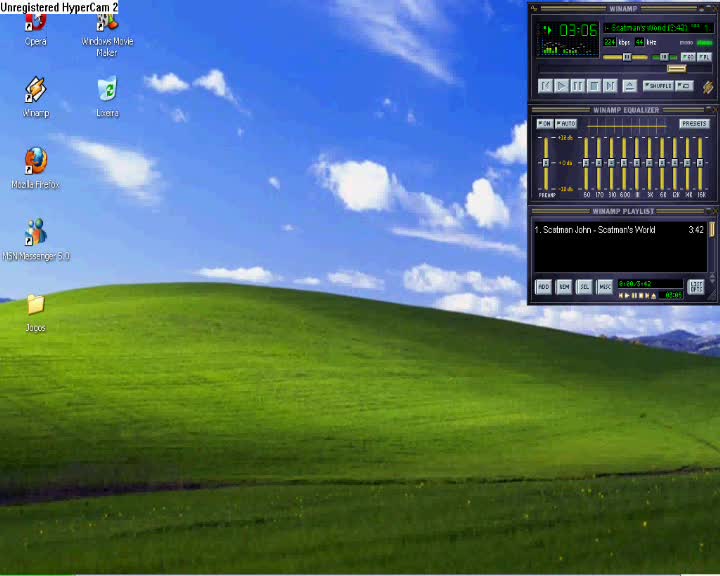Image resolution: width=720 pixels, height=576 pixels.
Task: Select the Winamp desktop shortcut
Action: [36, 97]
